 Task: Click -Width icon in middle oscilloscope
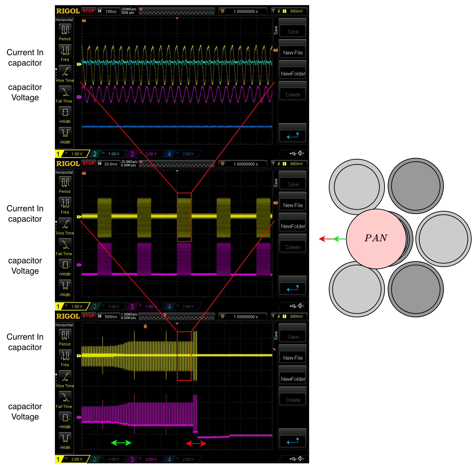click(65, 286)
